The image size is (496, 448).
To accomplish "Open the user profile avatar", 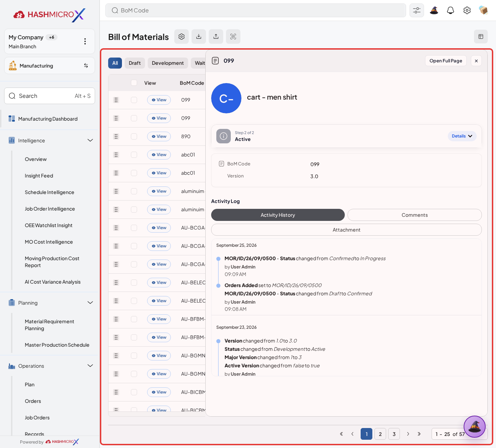I will click(x=483, y=10).
